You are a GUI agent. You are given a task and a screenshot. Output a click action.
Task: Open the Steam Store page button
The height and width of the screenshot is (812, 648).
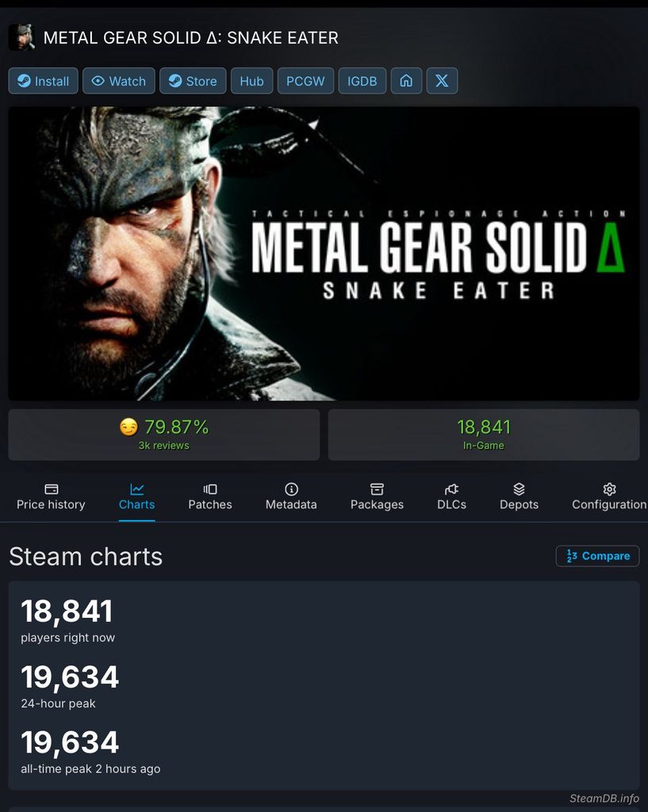(193, 81)
